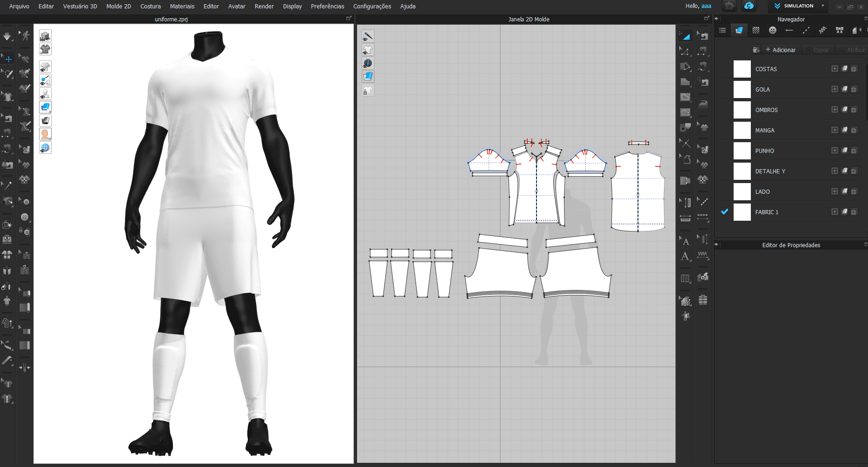
Task: Collapse the Navegador panel arrow
Action: [716, 19]
